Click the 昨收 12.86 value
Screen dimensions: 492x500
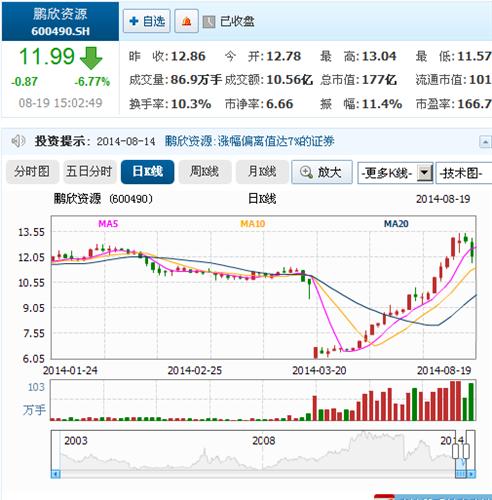188,56
